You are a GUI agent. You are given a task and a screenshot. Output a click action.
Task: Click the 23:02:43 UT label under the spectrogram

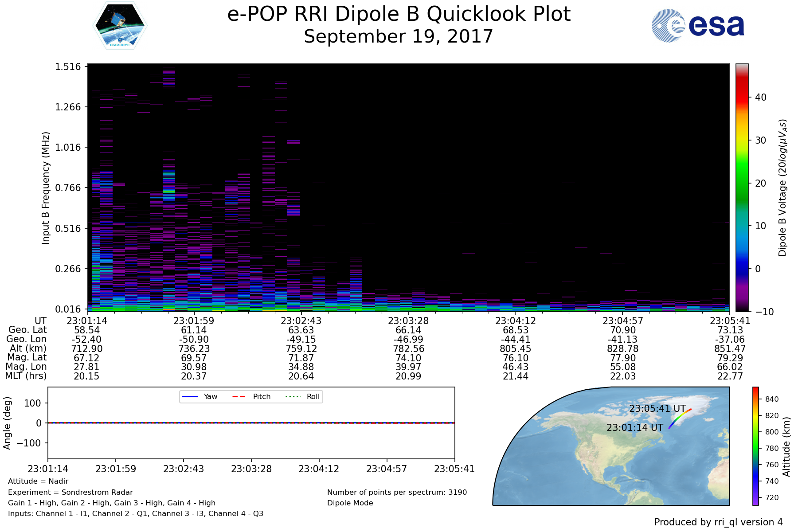click(301, 321)
